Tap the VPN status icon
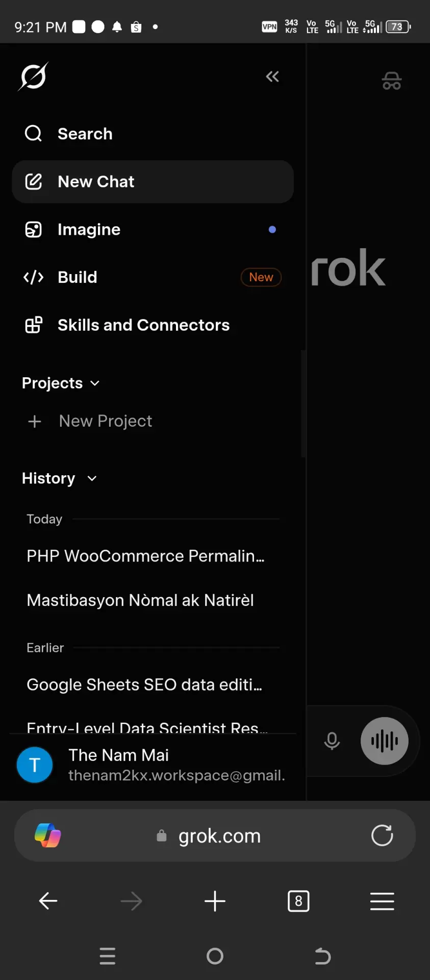Image resolution: width=430 pixels, height=980 pixels. pyautogui.click(x=269, y=27)
